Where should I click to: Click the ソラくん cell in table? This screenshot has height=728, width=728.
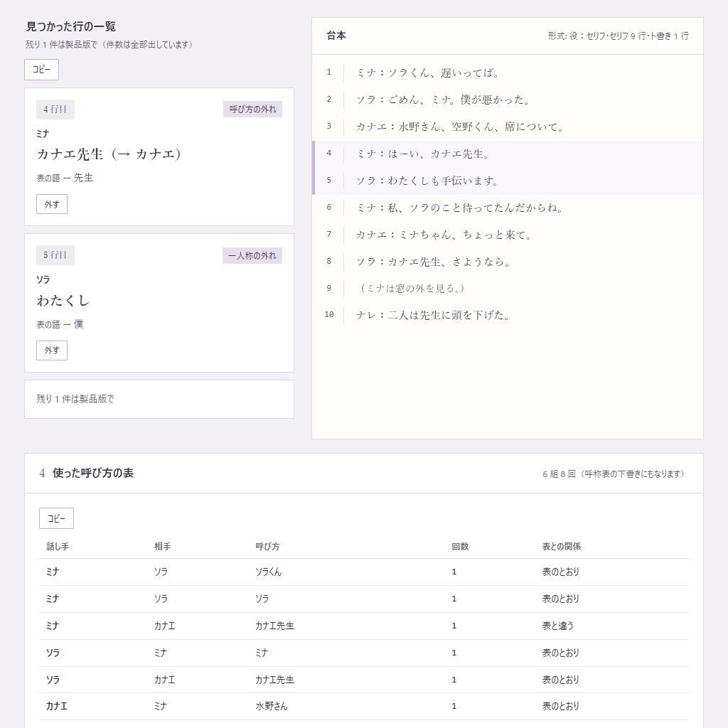[268, 572]
